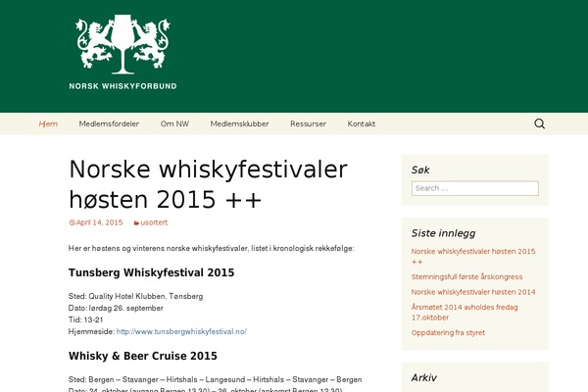Open the Medlemsklubber menu item
588x392 pixels.
pyautogui.click(x=239, y=123)
